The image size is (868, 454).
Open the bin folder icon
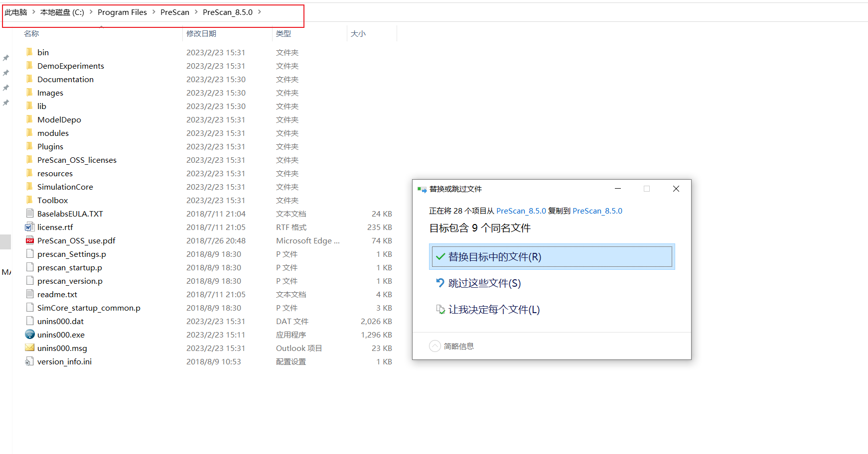click(29, 52)
